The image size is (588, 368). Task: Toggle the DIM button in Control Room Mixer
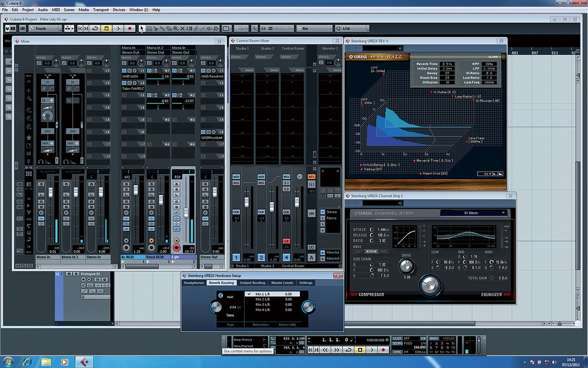coord(312,213)
